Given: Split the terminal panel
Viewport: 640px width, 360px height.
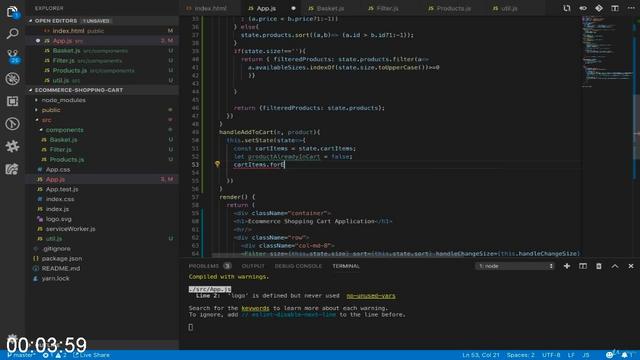Looking at the screenshot, I should tap(582, 266).
